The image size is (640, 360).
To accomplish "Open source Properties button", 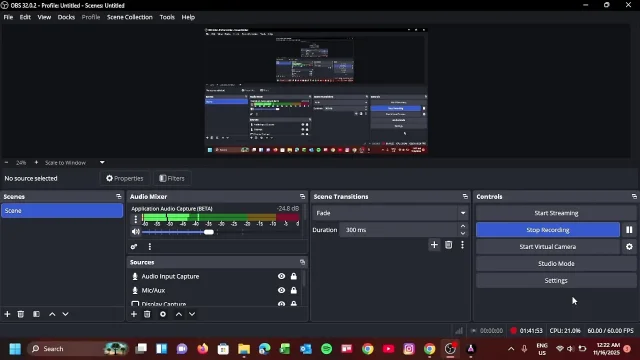I will point(124,178).
